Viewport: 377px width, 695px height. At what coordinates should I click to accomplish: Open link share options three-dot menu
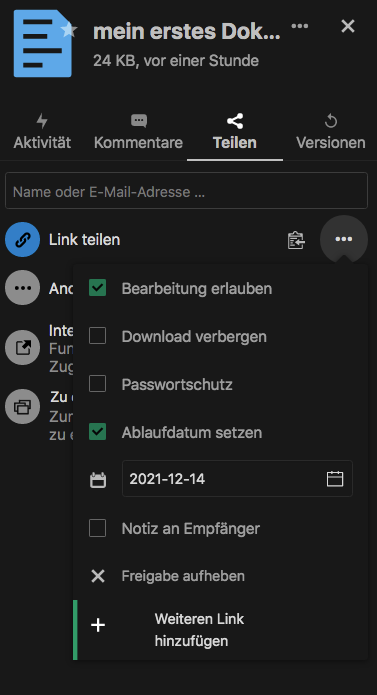click(x=344, y=239)
